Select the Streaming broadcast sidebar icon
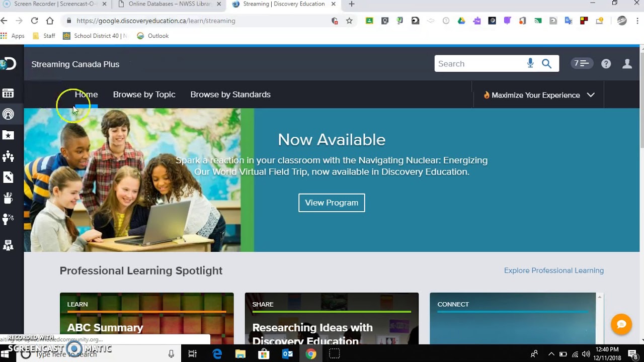 click(x=8, y=114)
